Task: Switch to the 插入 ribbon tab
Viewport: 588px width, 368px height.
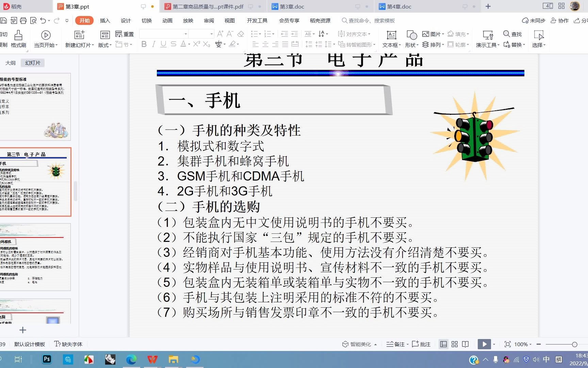Action: click(105, 20)
